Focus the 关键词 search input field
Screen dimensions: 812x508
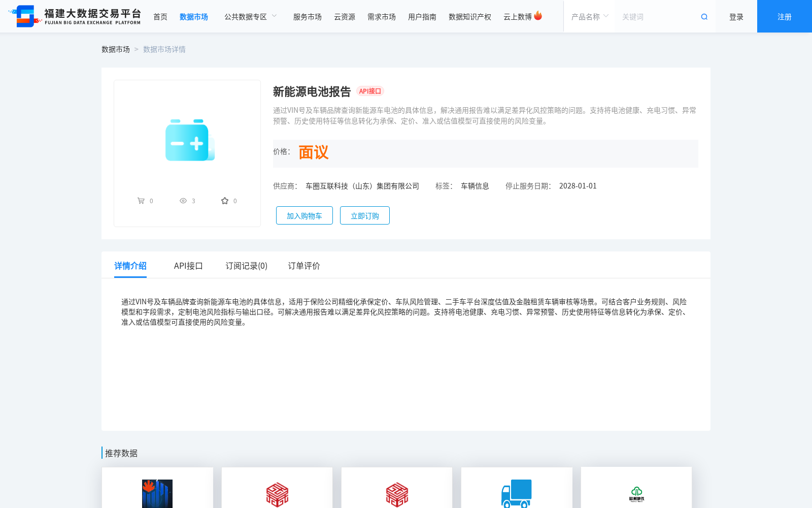click(657, 17)
